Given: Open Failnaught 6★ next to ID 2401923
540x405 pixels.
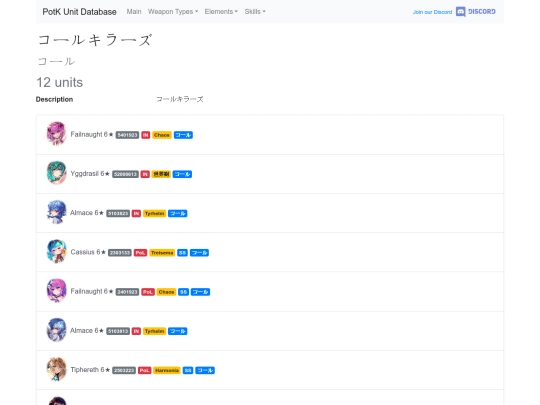Looking at the screenshot, I should (92, 291).
